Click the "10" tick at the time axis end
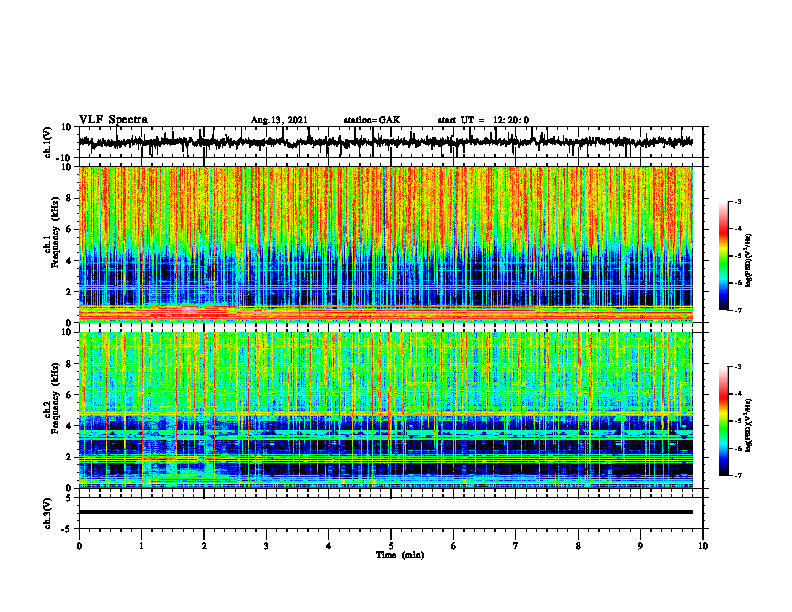The height and width of the screenshot is (612, 792). (x=703, y=546)
